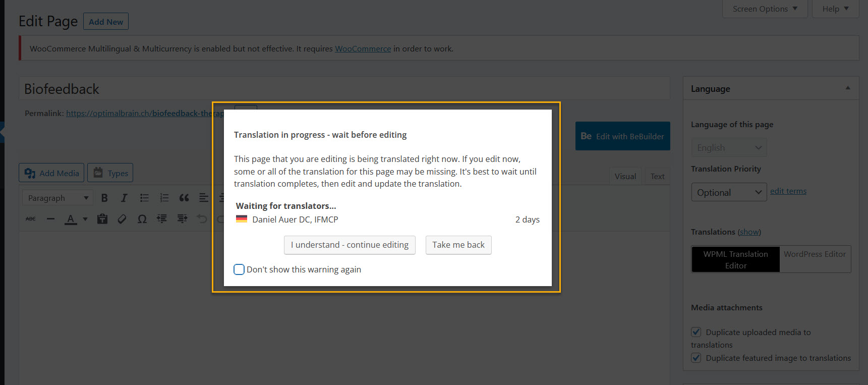Expand Screen Options
868x385 pixels.
point(765,9)
